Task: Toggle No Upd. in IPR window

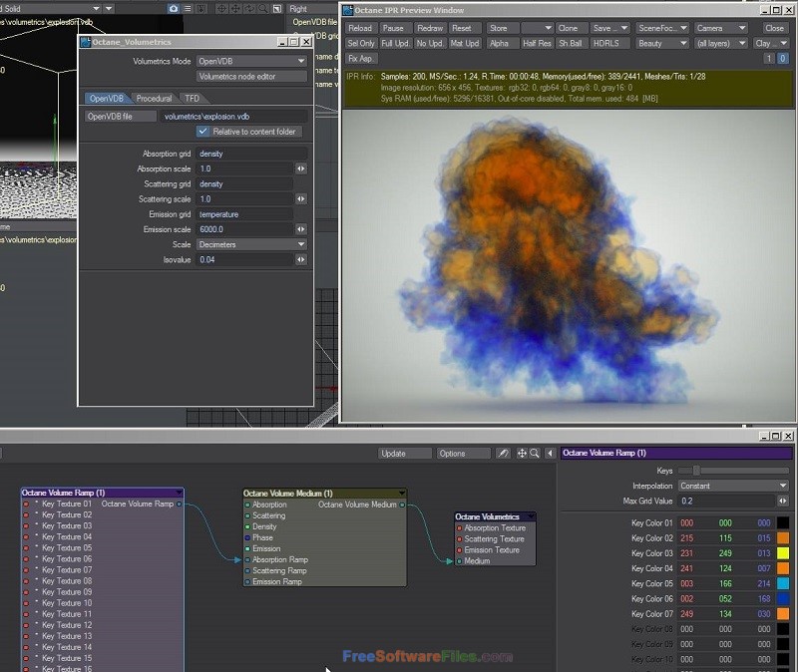Action: (x=430, y=43)
